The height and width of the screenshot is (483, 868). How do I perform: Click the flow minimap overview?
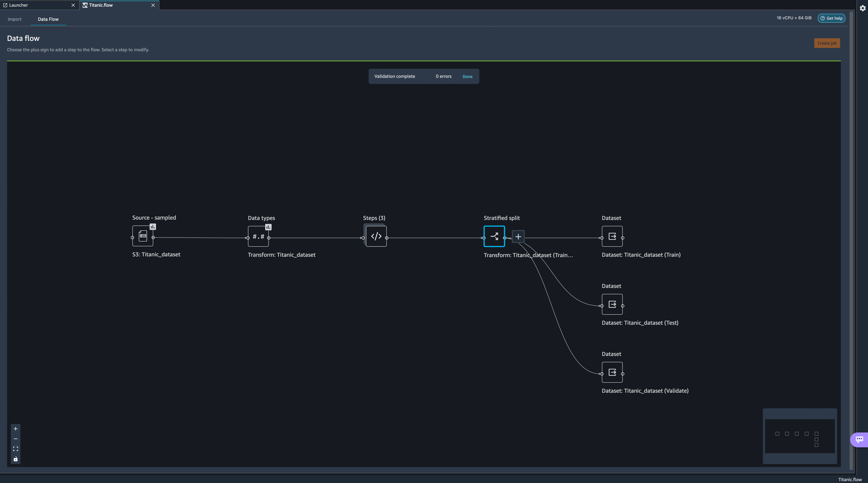click(800, 436)
